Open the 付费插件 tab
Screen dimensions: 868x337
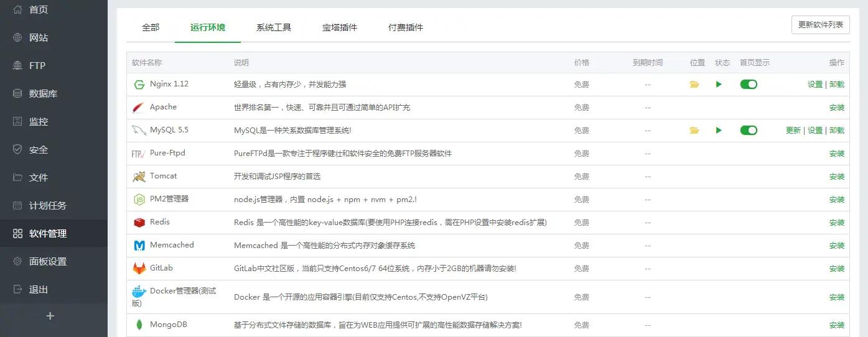pos(406,27)
